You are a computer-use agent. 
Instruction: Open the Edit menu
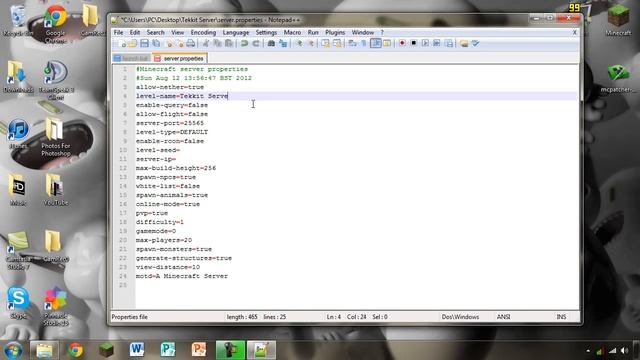pyautogui.click(x=135, y=32)
